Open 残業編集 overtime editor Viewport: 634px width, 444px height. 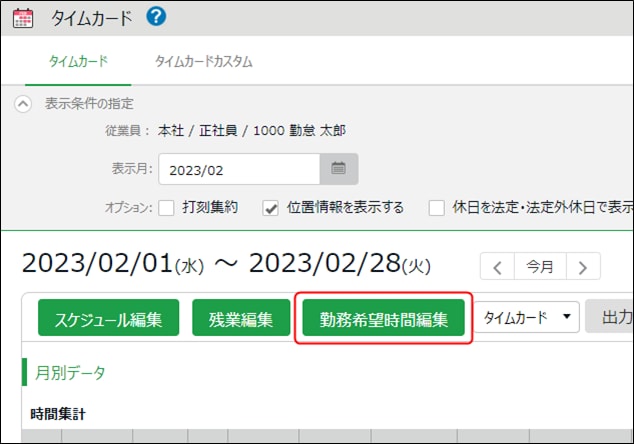pos(241,319)
